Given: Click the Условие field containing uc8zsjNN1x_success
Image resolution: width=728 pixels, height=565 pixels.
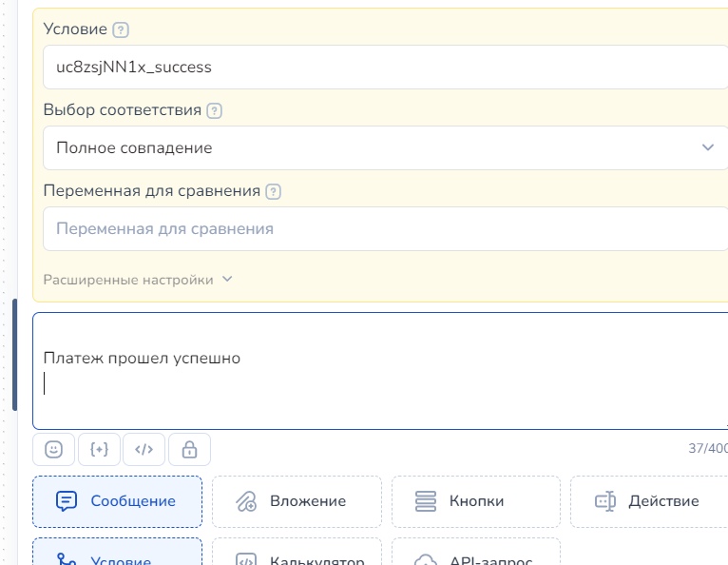Looking at the screenshot, I should 384,68.
